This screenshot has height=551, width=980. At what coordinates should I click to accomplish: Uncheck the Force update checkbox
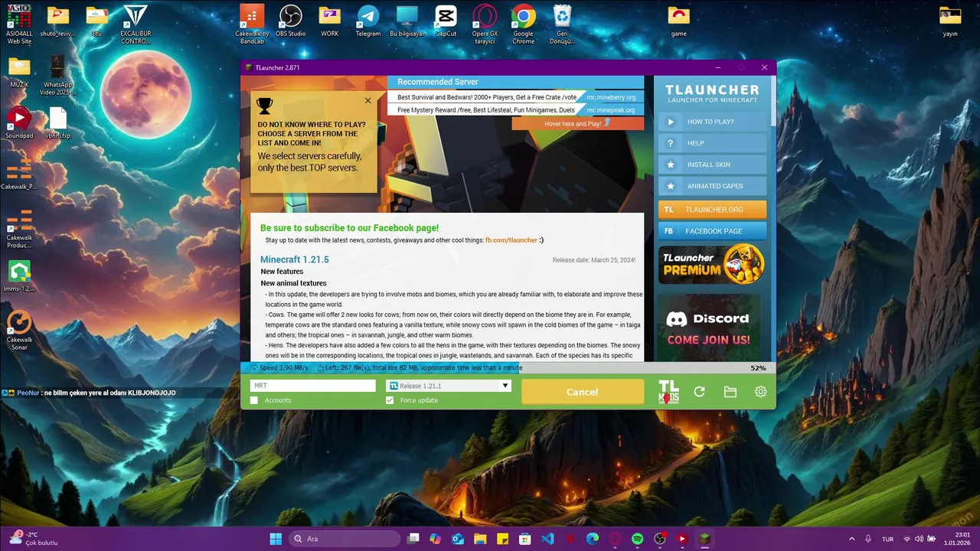point(390,400)
